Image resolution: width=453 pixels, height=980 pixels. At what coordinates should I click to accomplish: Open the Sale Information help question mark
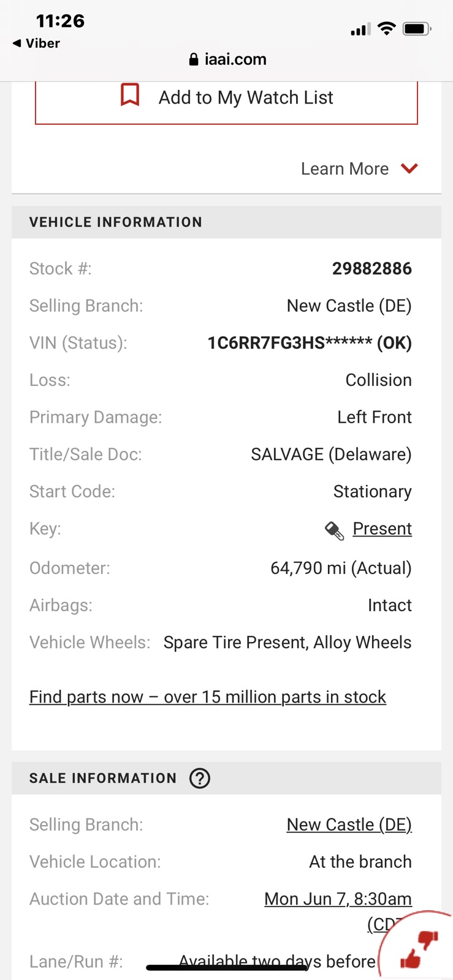point(200,778)
